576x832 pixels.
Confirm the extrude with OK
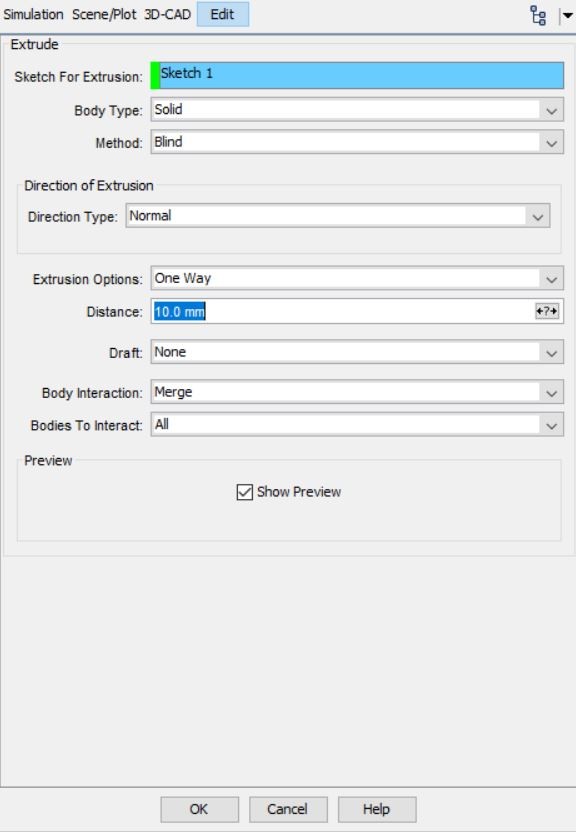199,809
